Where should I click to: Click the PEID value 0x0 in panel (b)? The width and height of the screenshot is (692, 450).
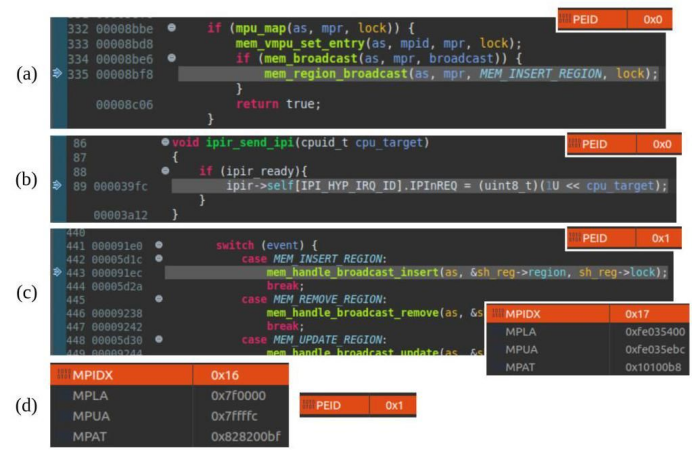pyautogui.click(x=662, y=144)
